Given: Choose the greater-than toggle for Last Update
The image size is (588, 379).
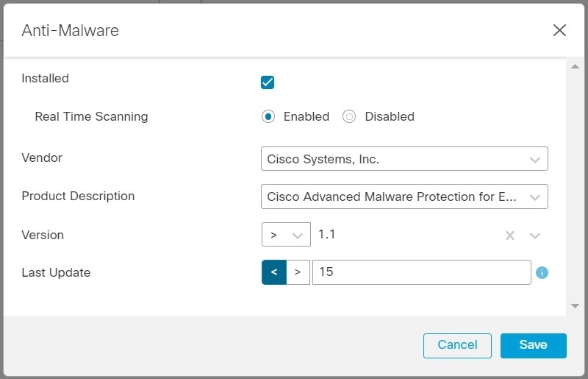Looking at the screenshot, I should (x=298, y=272).
